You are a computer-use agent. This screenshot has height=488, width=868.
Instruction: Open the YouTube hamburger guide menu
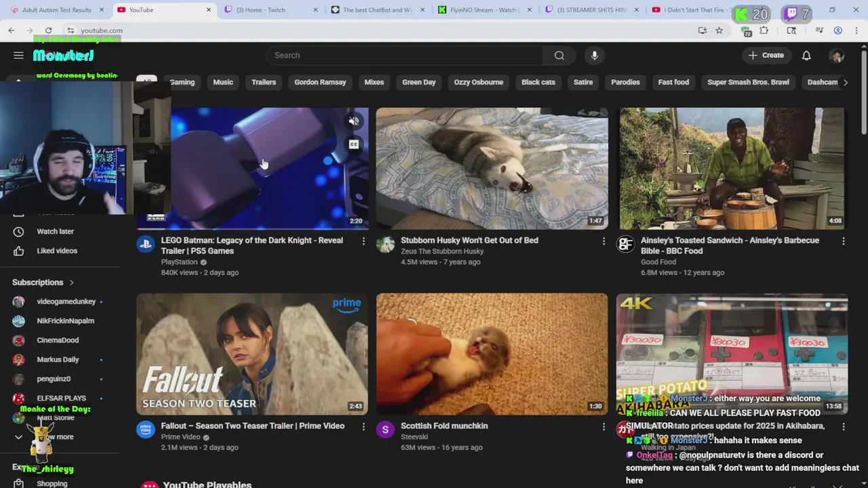(18, 56)
